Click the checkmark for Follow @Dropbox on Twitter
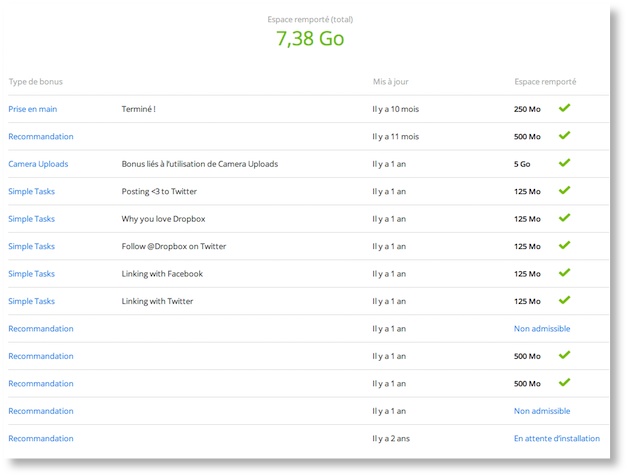Screen dimensions: 627x476 pos(564,245)
